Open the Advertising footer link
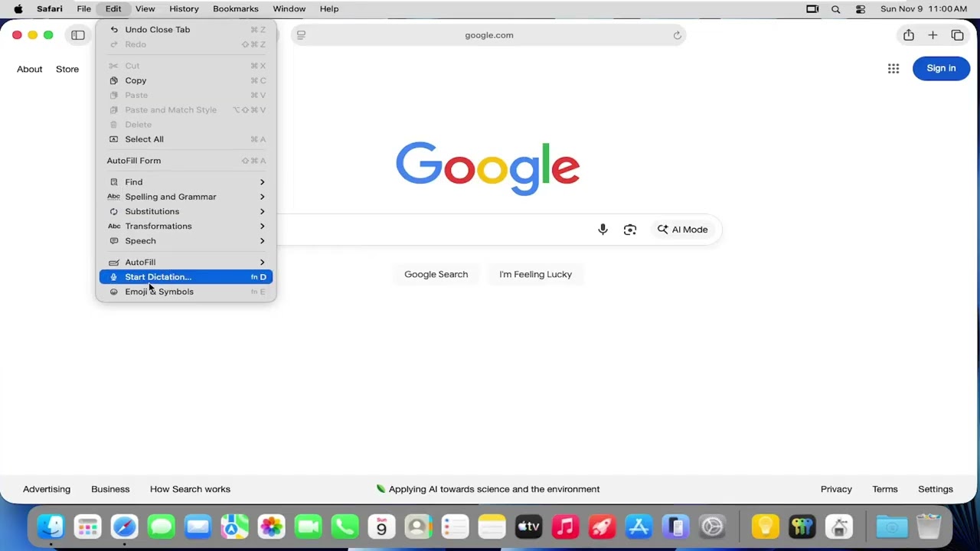Viewport: 980px width, 551px height. click(x=47, y=490)
